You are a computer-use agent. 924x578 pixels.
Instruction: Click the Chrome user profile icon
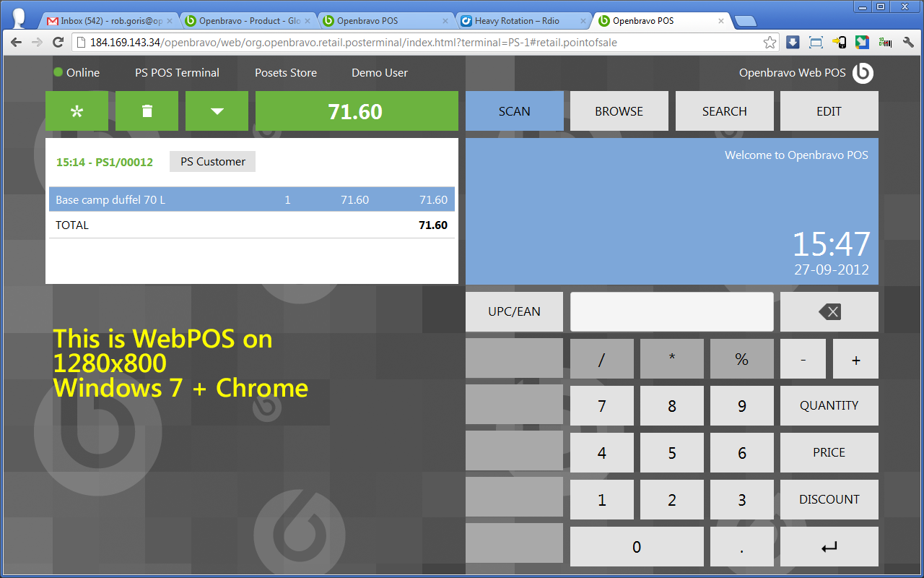19,17
